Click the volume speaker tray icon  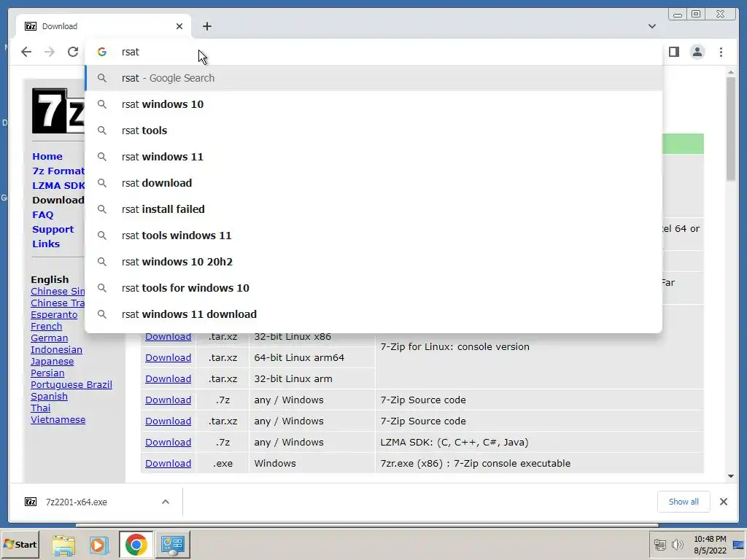point(676,545)
